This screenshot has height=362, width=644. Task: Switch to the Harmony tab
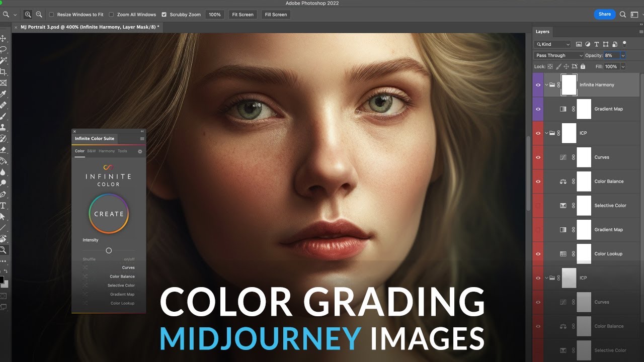tap(107, 151)
